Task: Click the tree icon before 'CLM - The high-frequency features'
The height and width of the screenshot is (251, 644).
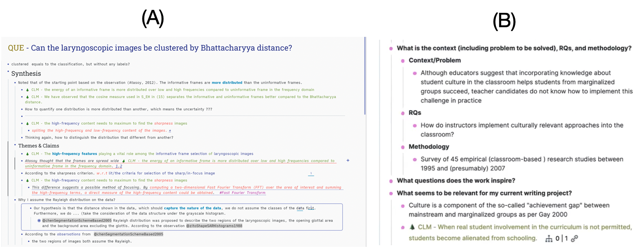Action: pos(27,153)
